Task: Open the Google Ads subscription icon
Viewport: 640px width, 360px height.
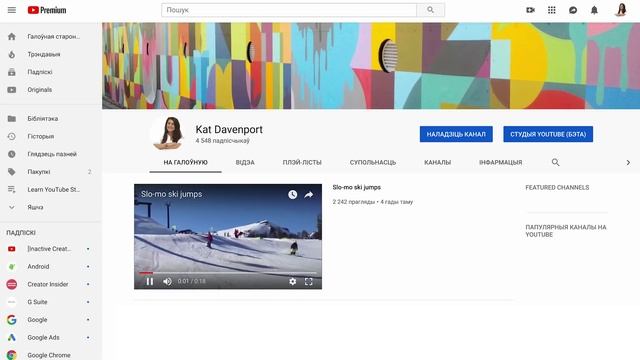Action: [12, 338]
